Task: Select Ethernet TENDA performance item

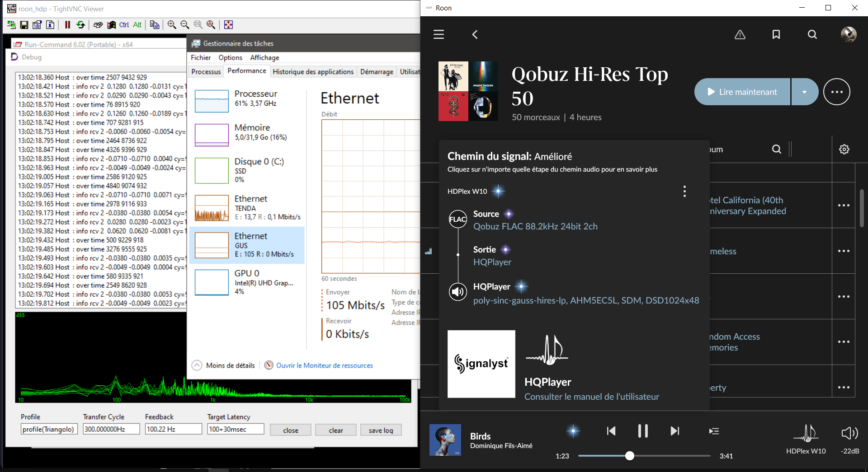Action: point(247,207)
